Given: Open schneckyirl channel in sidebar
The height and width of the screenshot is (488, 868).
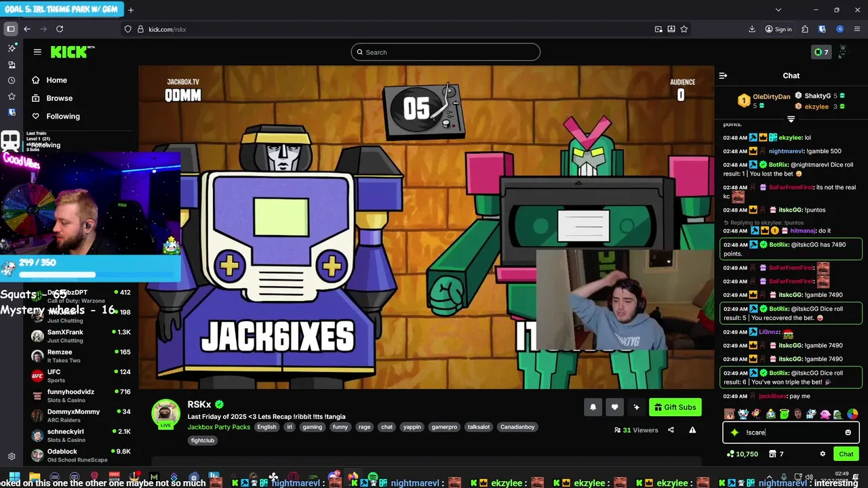Looking at the screenshot, I should point(81,435).
